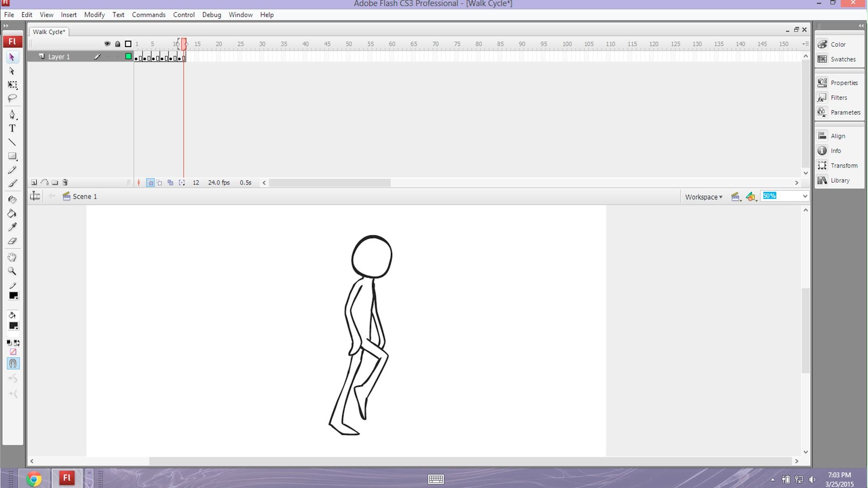This screenshot has height=488, width=868.
Task: Open the Library panel
Action: pos(839,180)
